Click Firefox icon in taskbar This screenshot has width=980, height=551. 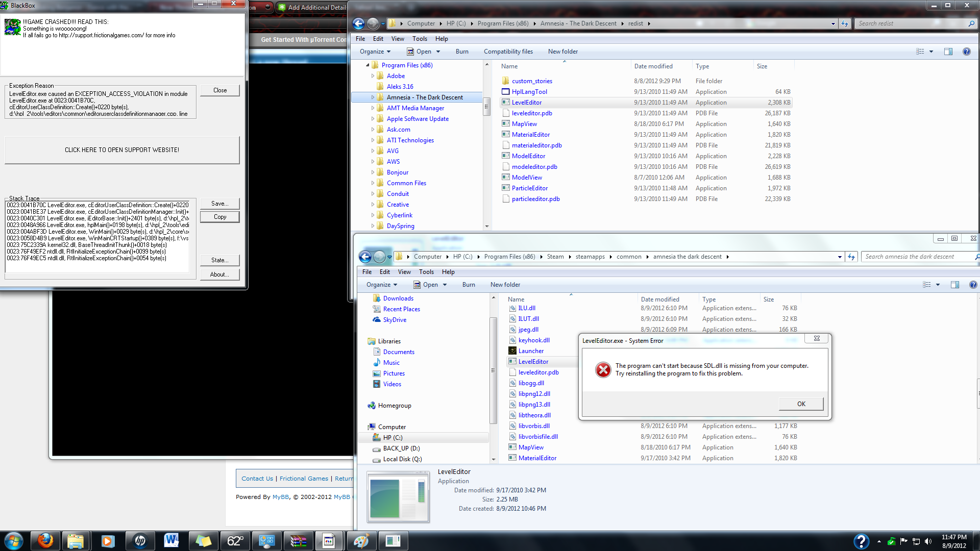click(45, 541)
